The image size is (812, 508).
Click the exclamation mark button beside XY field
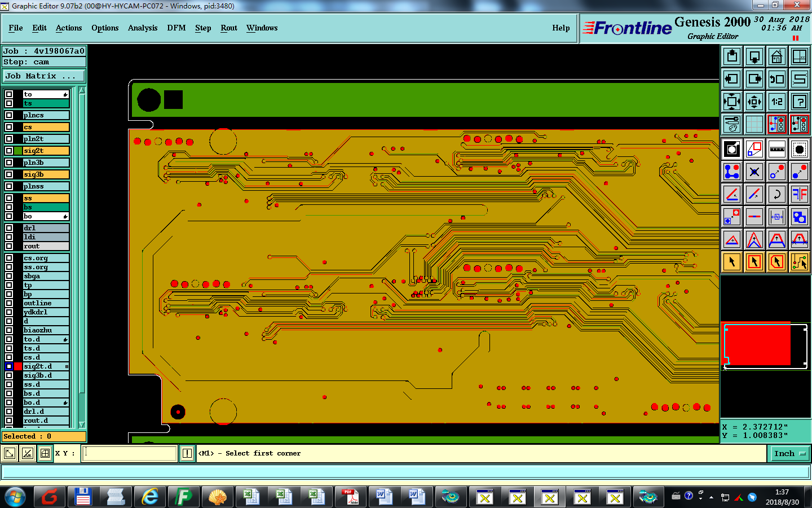tap(187, 453)
